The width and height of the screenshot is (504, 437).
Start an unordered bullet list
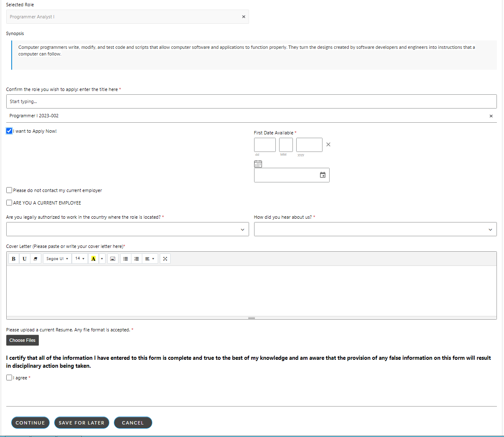126,259
